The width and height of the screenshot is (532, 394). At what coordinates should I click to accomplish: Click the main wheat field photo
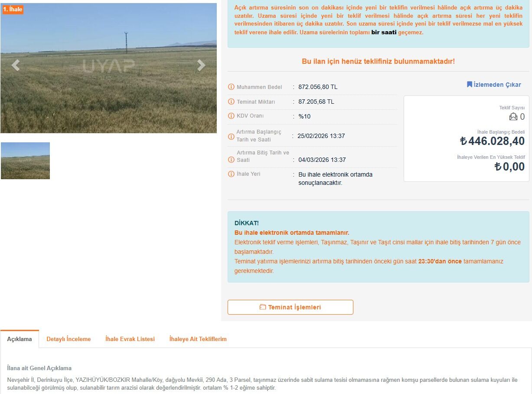coord(108,68)
